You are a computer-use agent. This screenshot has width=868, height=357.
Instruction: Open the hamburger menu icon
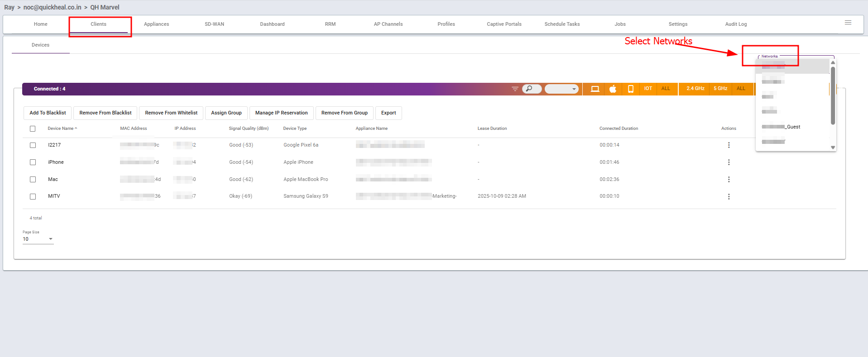click(848, 23)
